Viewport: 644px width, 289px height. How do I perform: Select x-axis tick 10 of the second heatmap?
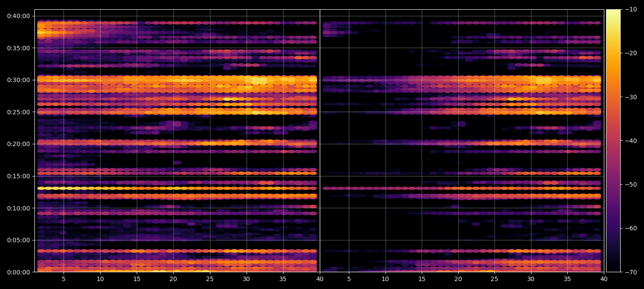click(x=386, y=279)
